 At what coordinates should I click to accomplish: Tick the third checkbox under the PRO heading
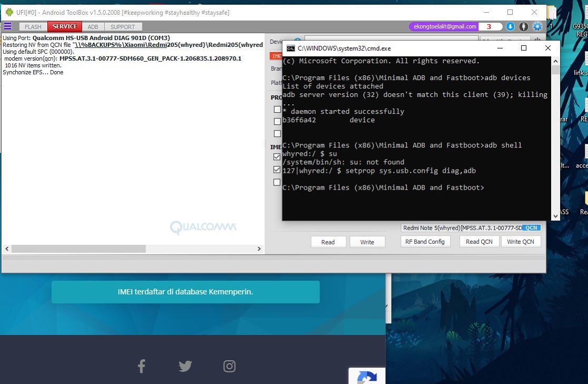[x=277, y=134]
